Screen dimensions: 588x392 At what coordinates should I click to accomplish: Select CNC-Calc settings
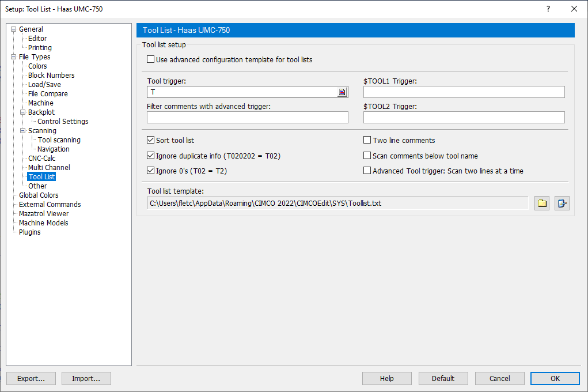[42, 158]
